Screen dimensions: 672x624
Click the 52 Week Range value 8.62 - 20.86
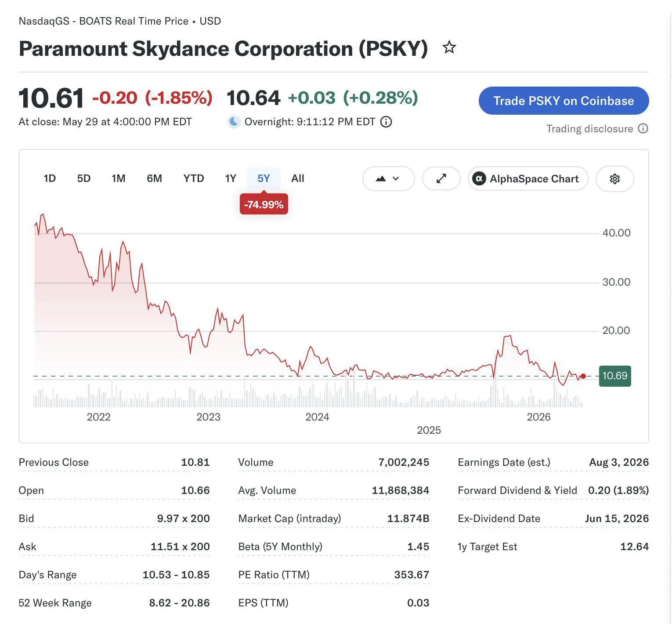(x=179, y=603)
